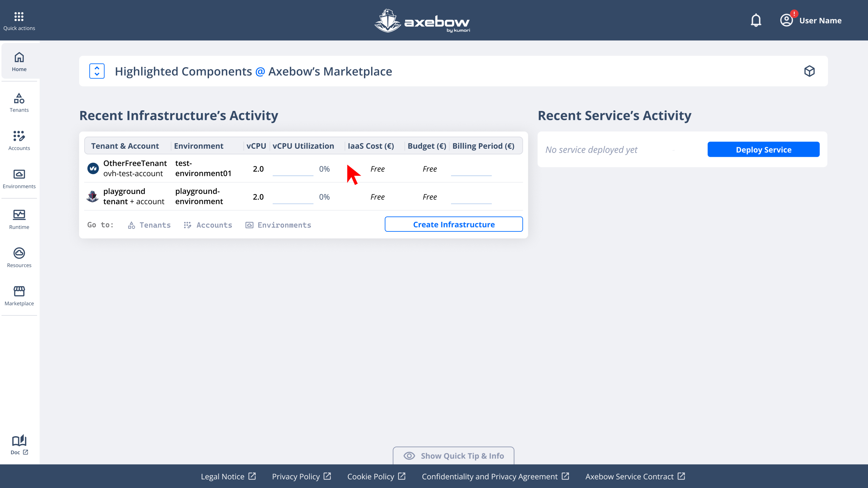
Task: Select the Home sidebar tab
Action: (x=19, y=62)
